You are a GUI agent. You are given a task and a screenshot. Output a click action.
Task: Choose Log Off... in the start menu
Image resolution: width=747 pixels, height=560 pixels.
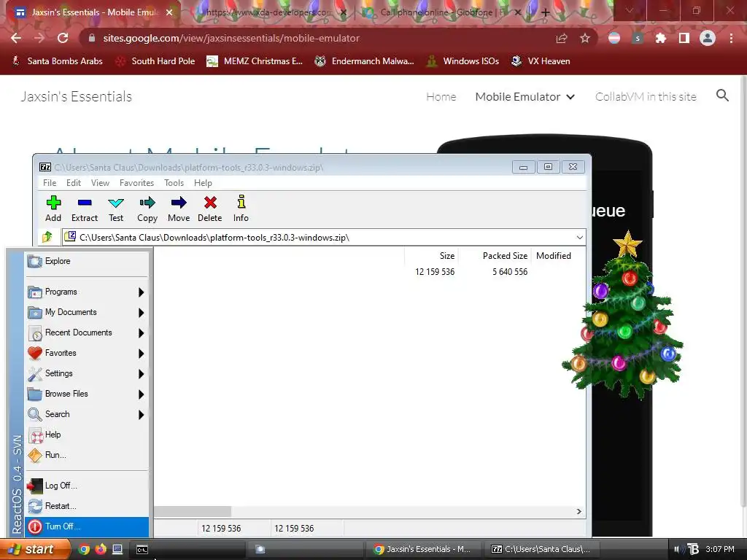87,486
